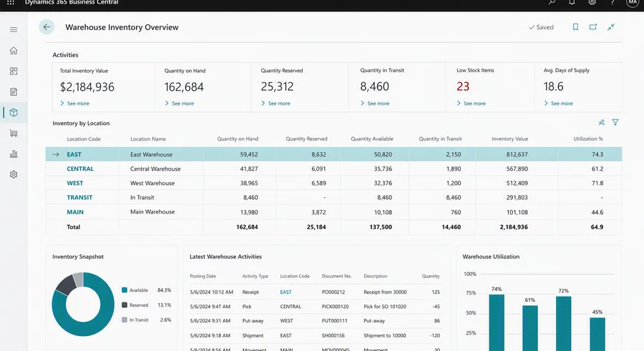Screen dimensions: 644x351
Task: Open the purchasing cart sidebar icon
Action: [x=14, y=134]
